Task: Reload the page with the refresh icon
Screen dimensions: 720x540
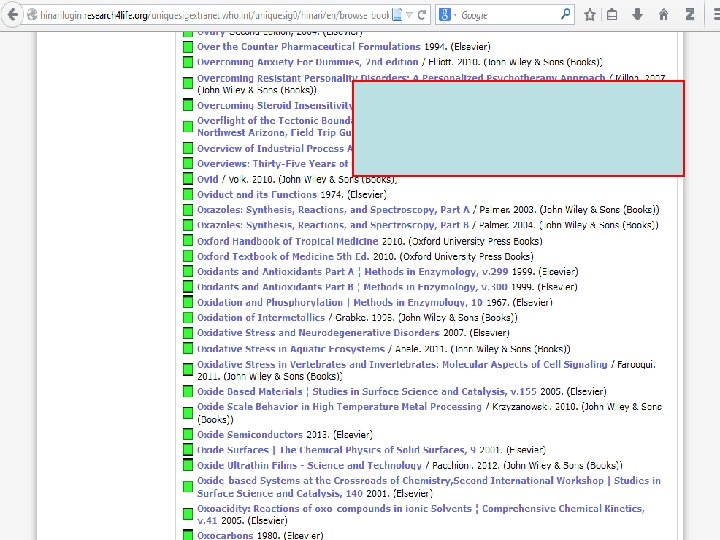Action: 422,15
